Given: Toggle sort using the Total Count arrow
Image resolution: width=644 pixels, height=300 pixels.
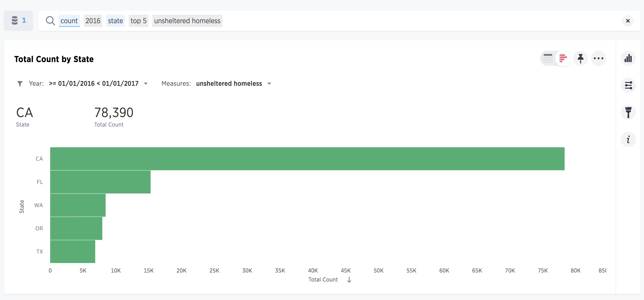Looking at the screenshot, I should [x=349, y=280].
